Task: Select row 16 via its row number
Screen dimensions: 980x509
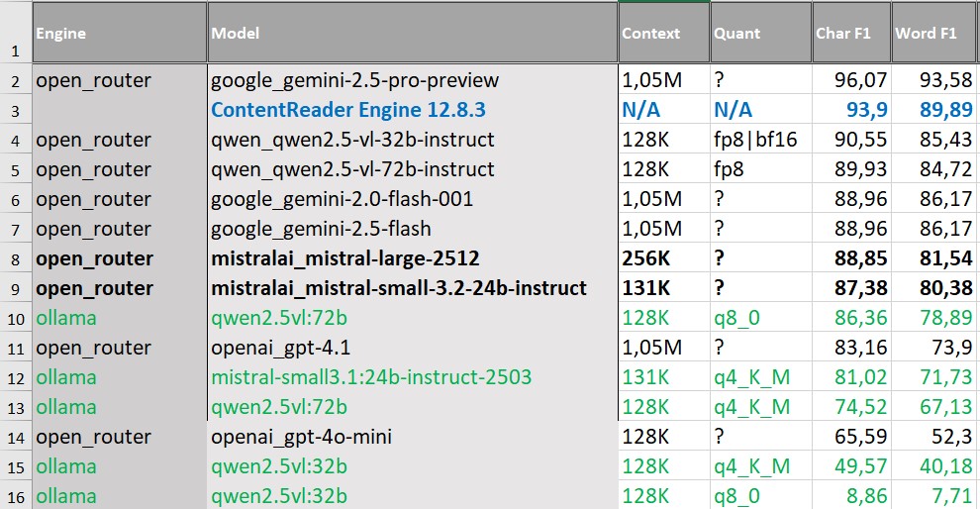Action: coord(15,496)
